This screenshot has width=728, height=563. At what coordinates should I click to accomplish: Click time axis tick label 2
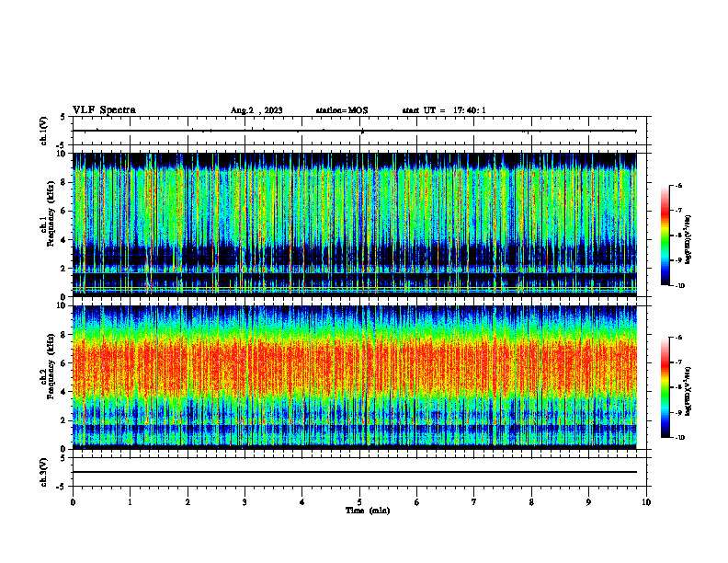[x=188, y=502]
